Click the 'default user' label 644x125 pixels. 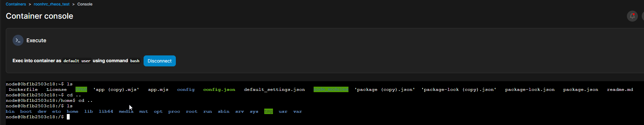click(x=77, y=61)
